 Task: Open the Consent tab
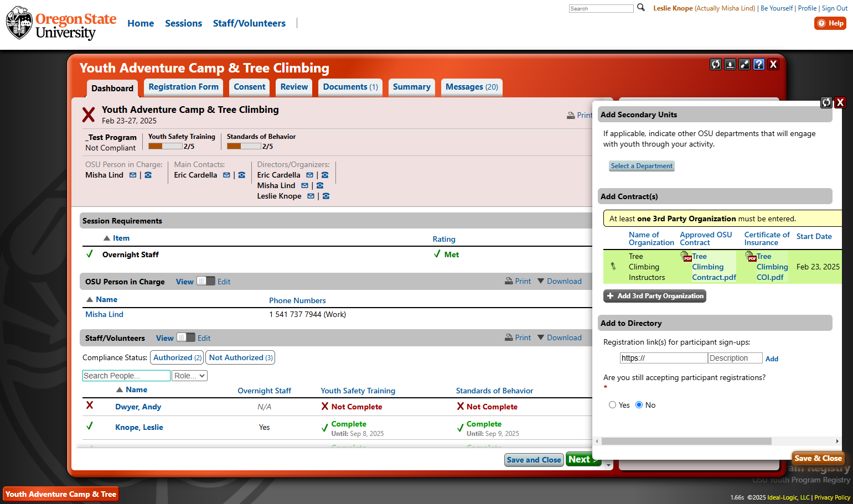pyautogui.click(x=250, y=87)
